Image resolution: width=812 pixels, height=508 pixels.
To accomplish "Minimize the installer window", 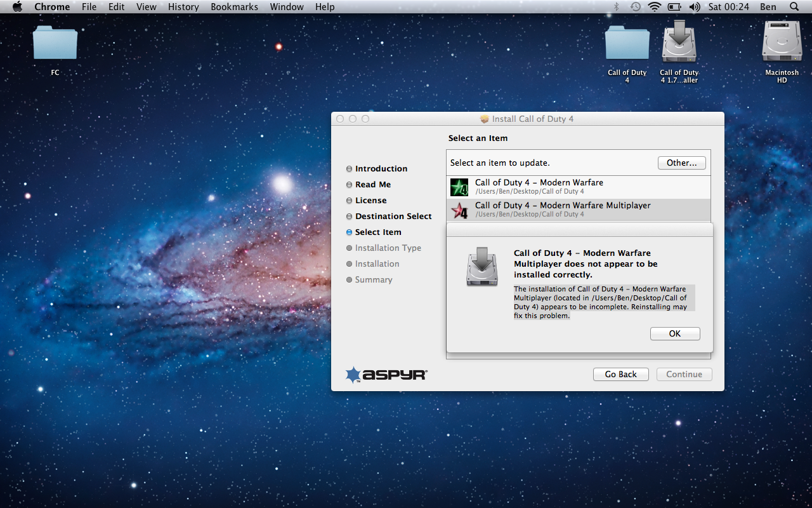I will [353, 119].
